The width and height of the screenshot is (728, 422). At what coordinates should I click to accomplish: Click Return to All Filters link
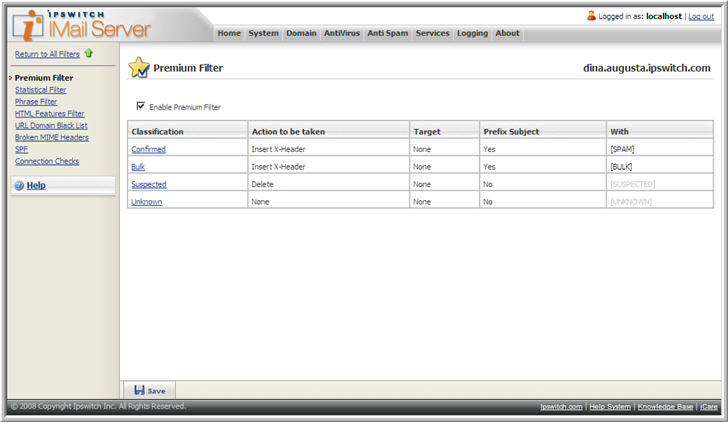(47, 54)
